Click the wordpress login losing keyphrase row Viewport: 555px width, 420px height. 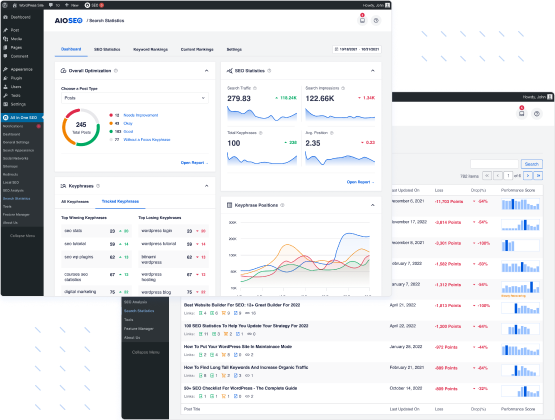click(173, 231)
